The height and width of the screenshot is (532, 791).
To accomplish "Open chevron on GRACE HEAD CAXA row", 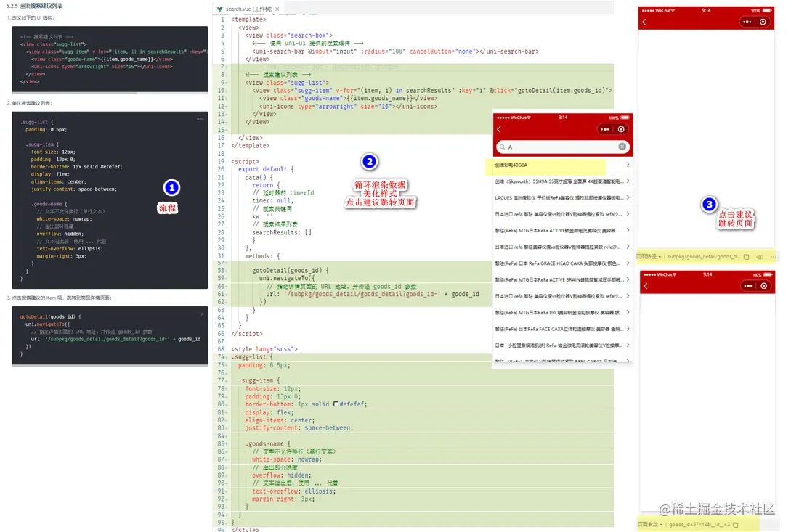I will pos(628,263).
